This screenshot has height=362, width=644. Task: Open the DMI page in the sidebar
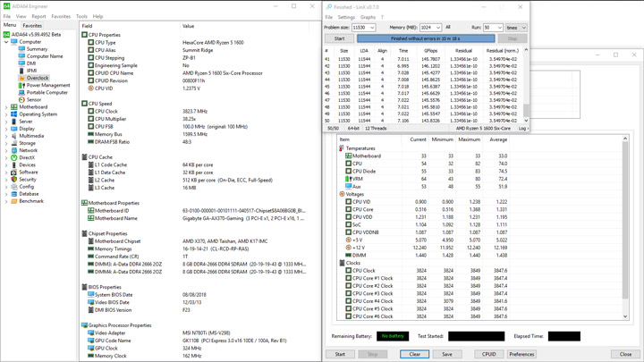[x=31, y=63]
